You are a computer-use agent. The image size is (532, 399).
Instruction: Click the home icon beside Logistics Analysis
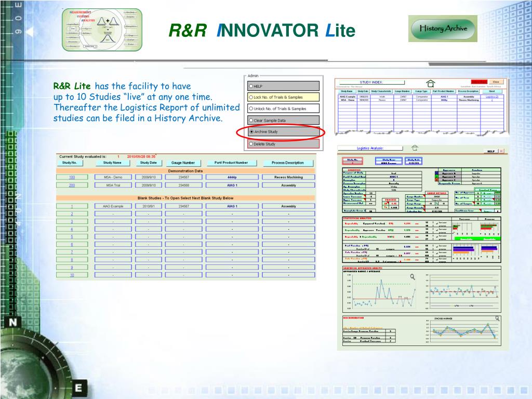[x=415, y=148]
